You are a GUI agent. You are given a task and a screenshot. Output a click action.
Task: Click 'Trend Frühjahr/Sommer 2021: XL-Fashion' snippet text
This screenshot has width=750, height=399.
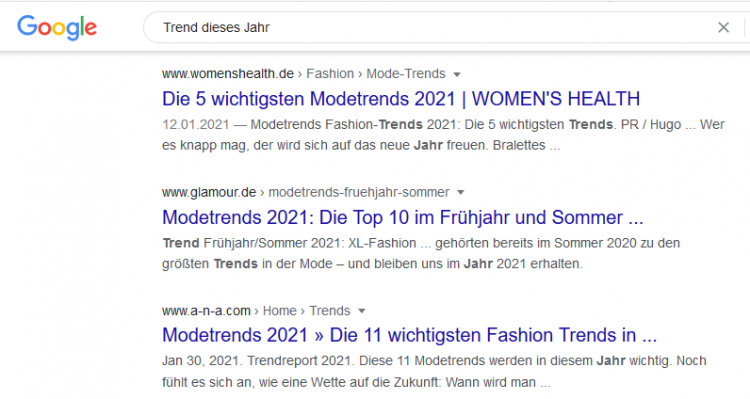point(289,243)
